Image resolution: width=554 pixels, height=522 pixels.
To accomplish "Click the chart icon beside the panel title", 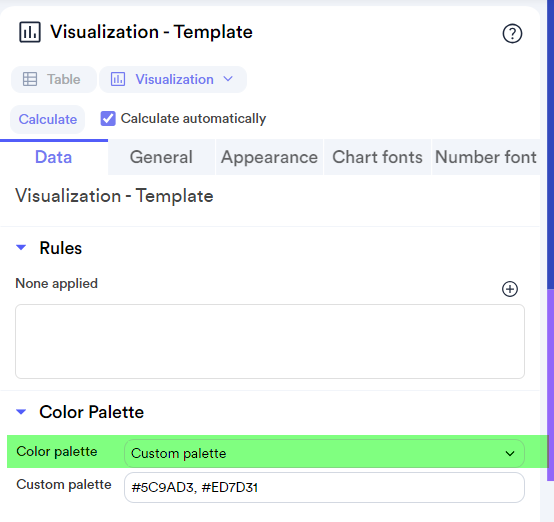I will (30, 32).
